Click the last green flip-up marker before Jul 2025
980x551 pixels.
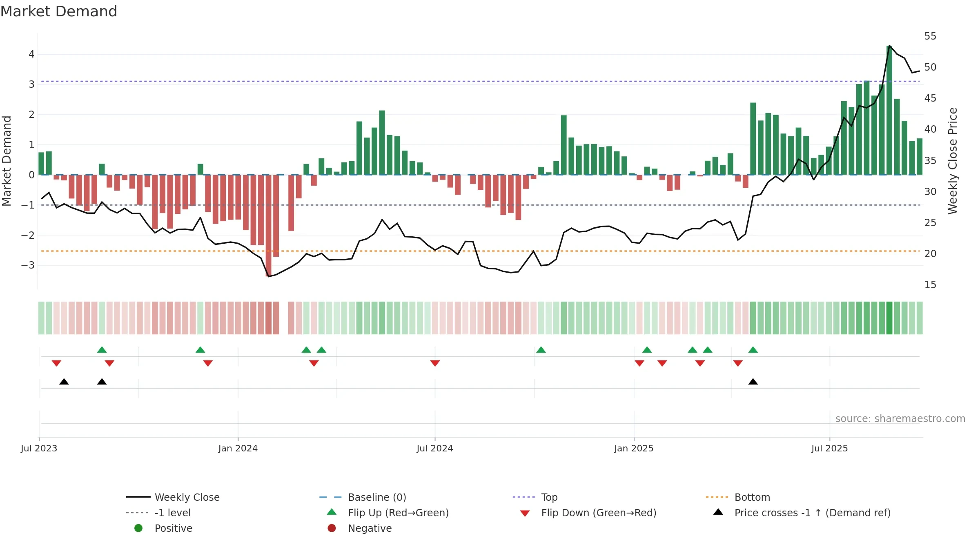coord(753,350)
